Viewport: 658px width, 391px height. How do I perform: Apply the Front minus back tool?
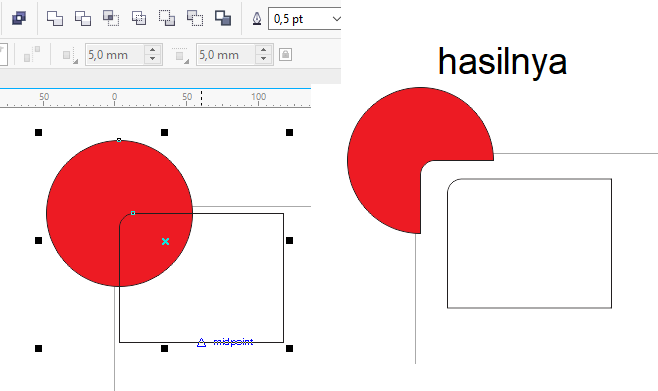[x=167, y=18]
